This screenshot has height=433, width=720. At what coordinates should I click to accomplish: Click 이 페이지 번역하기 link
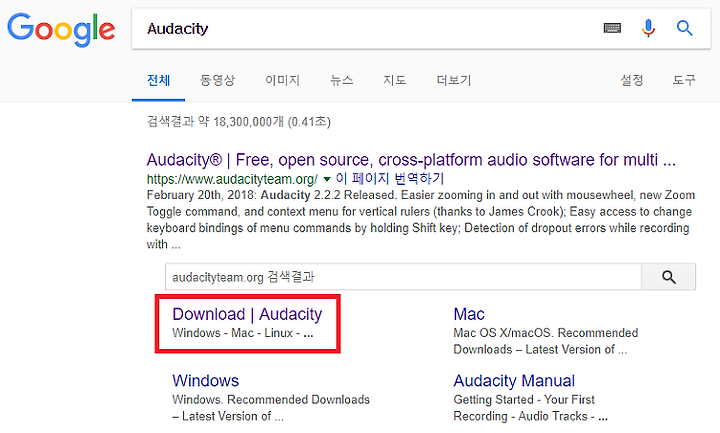pyautogui.click(x=390, y=179)
